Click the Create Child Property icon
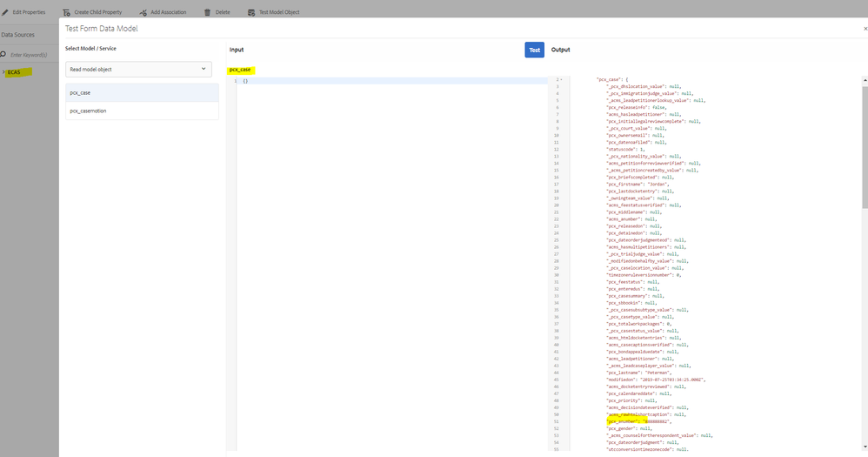Image resolution: width=868 pixels, height=457 pixels. (x=66, y=12)
